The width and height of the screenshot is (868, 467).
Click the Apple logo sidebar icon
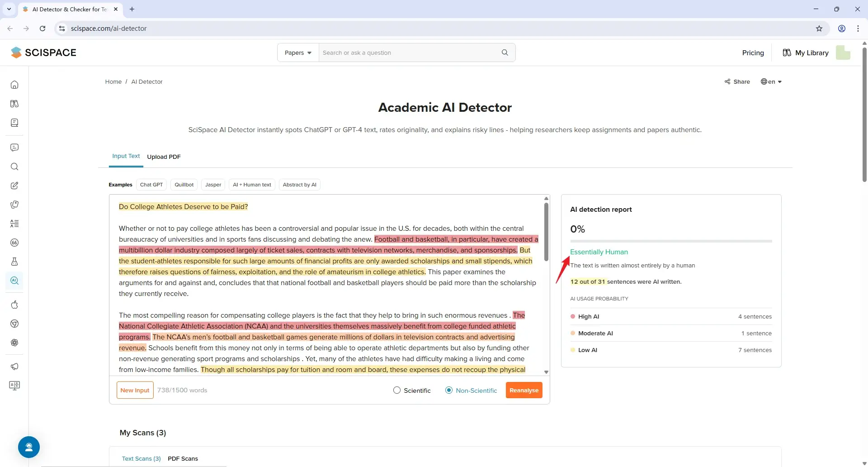[x=14, y=305]
